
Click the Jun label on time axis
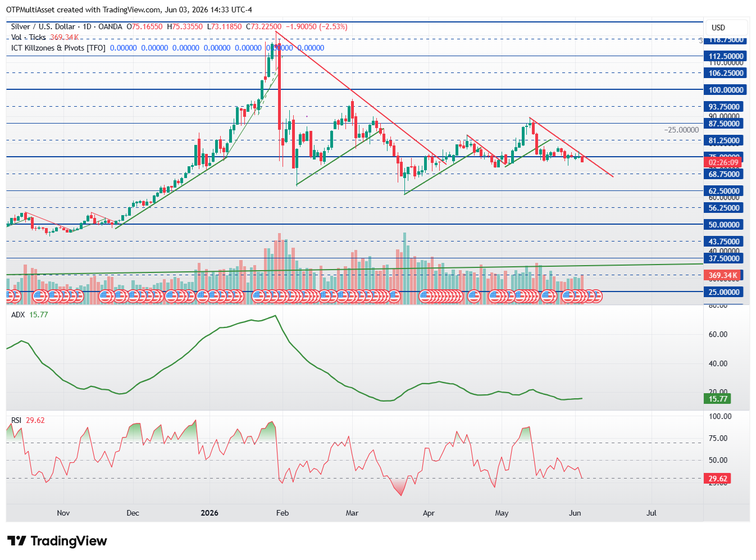575,513
